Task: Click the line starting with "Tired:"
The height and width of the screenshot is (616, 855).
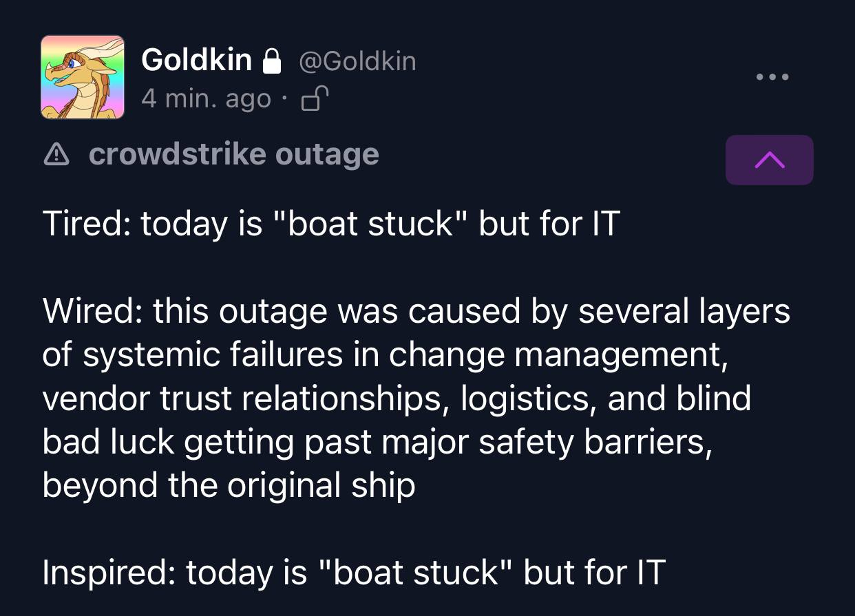Action: 330,224
